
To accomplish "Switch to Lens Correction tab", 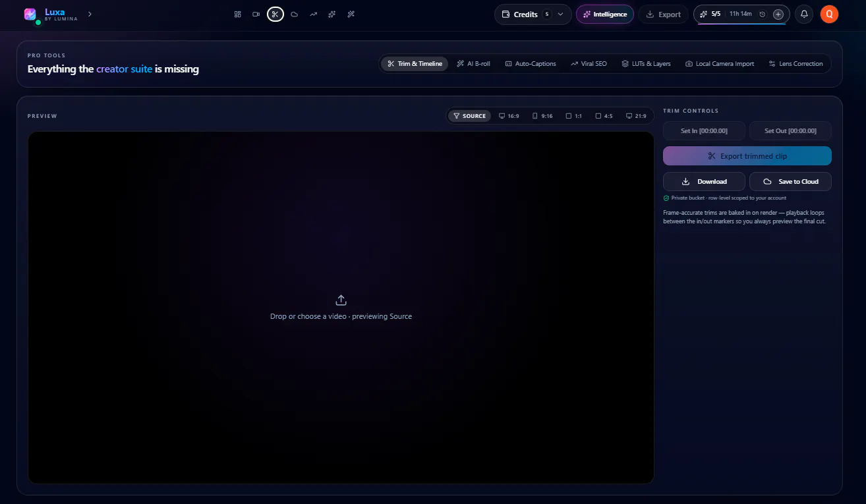I will click(795, 64).
